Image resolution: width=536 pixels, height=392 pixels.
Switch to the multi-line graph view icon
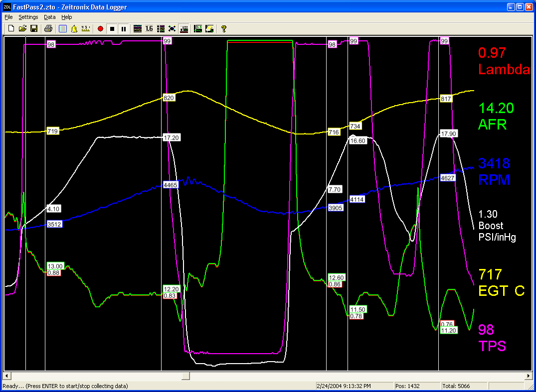coord(138,29)
